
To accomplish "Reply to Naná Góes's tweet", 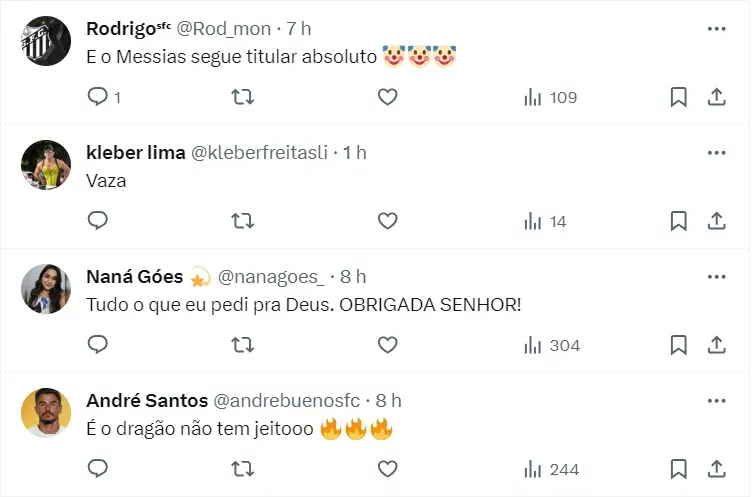I will (98, 345).
